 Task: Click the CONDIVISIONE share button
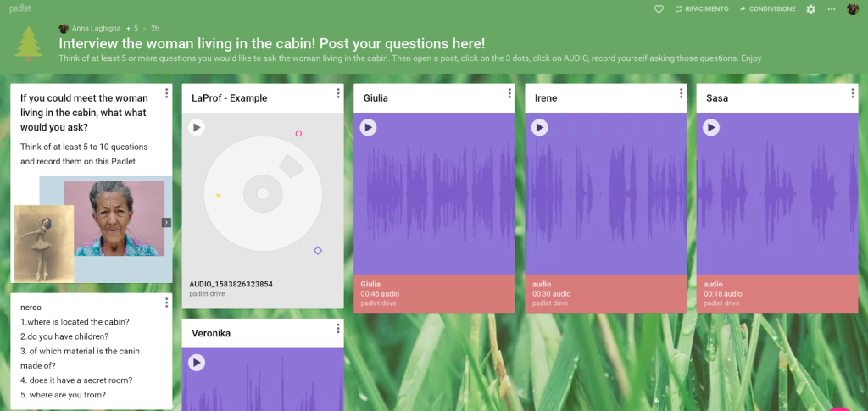(x=767, y=9)
